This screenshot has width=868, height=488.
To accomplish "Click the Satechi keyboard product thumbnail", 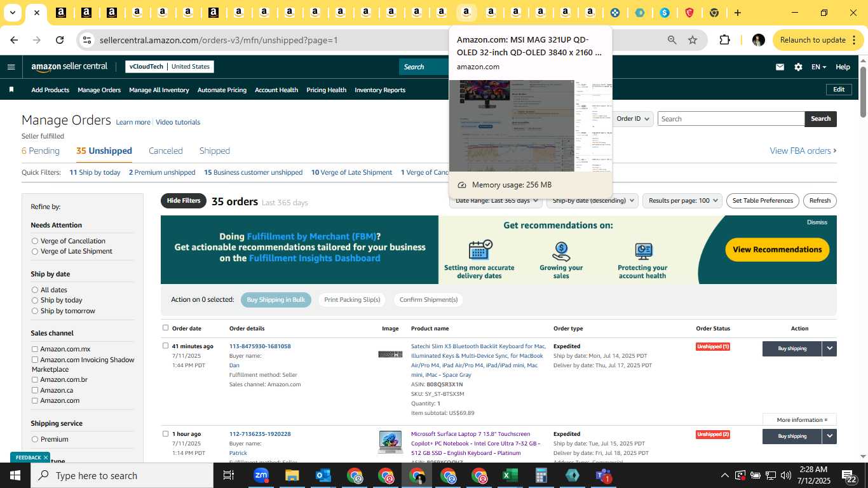I will [390, 354].
